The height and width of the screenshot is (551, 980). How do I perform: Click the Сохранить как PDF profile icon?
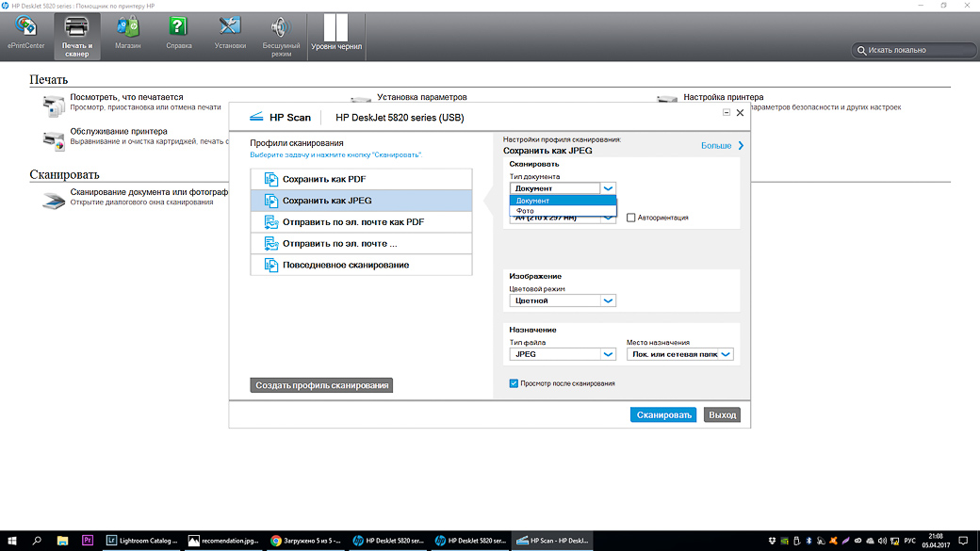(270, 179)
